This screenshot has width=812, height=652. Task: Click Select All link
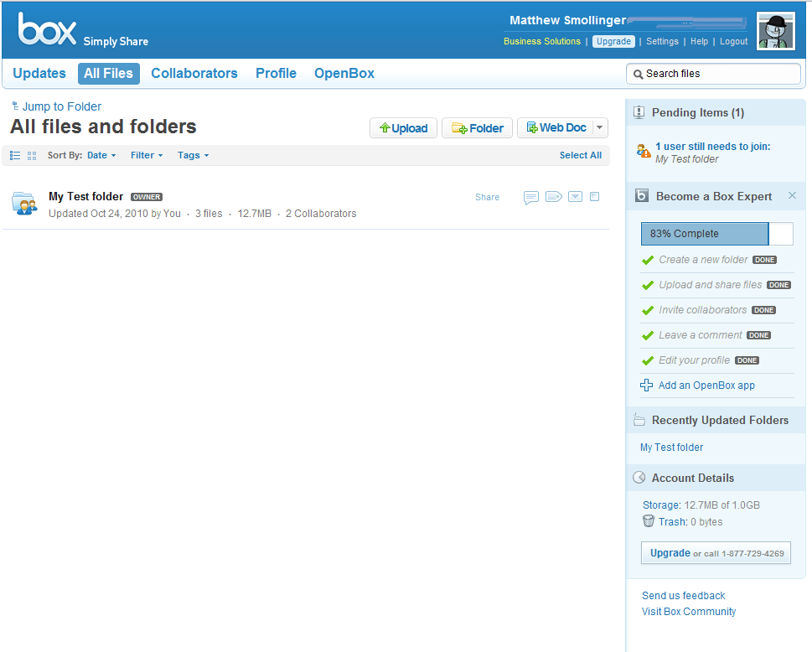click(x=581, y=155)
